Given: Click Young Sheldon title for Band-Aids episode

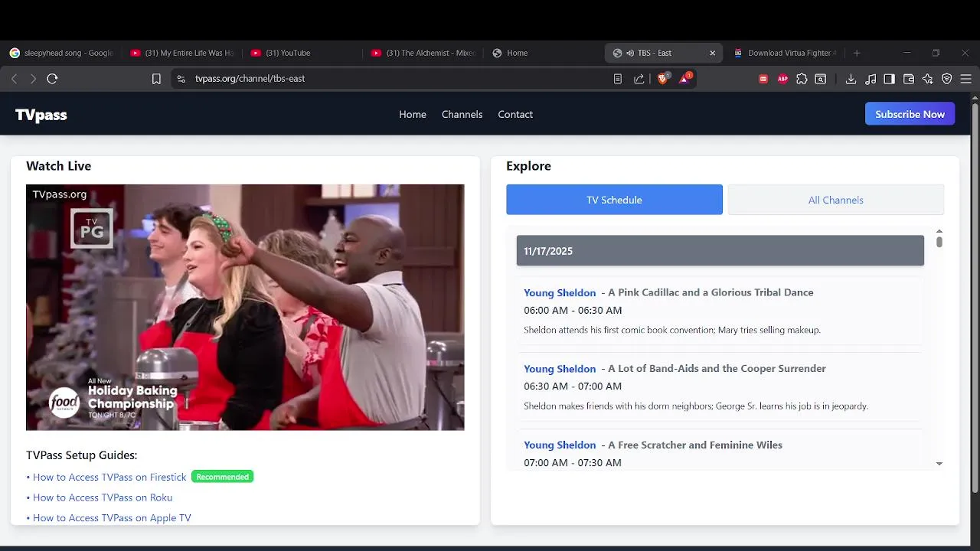Looking at the screenshot, I should (x=560, y=368).
